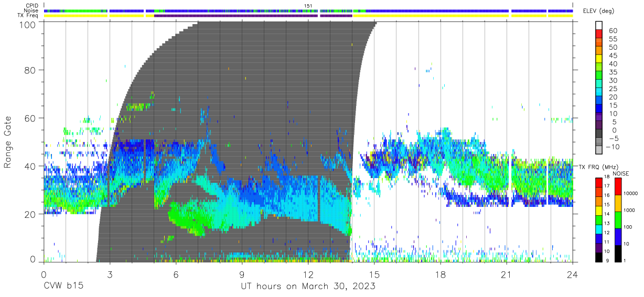Click the 'CPID' row label
Screen dimensions: 644x297
(33, 6)
